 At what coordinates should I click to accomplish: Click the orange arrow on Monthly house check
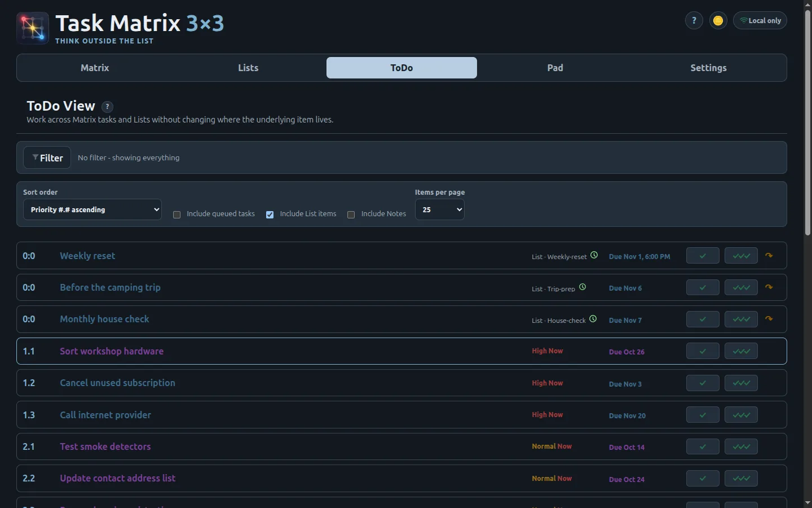click(x=769, y=318)
